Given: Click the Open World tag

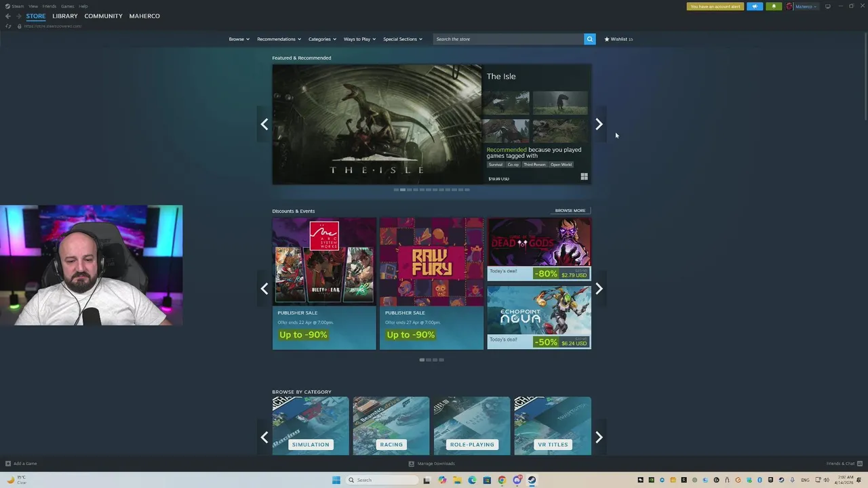Looking at the screenshot, I should click(x=561, y=165).
